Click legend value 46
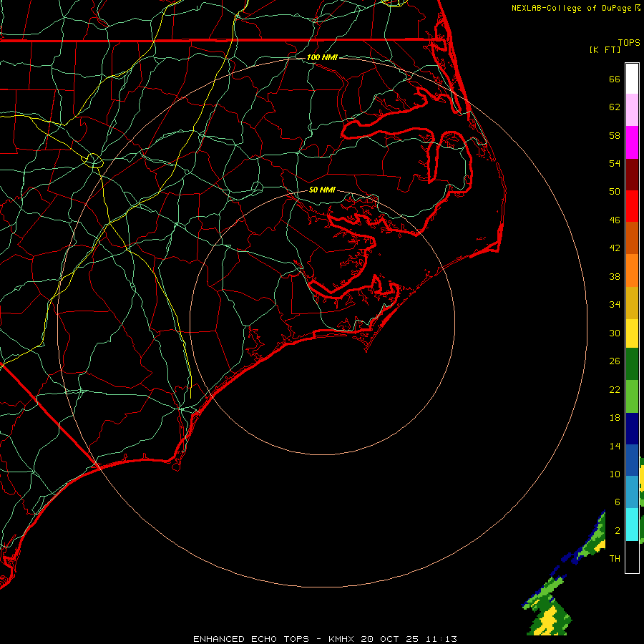Viewport: 644px width, 644px height. point(615,220)
